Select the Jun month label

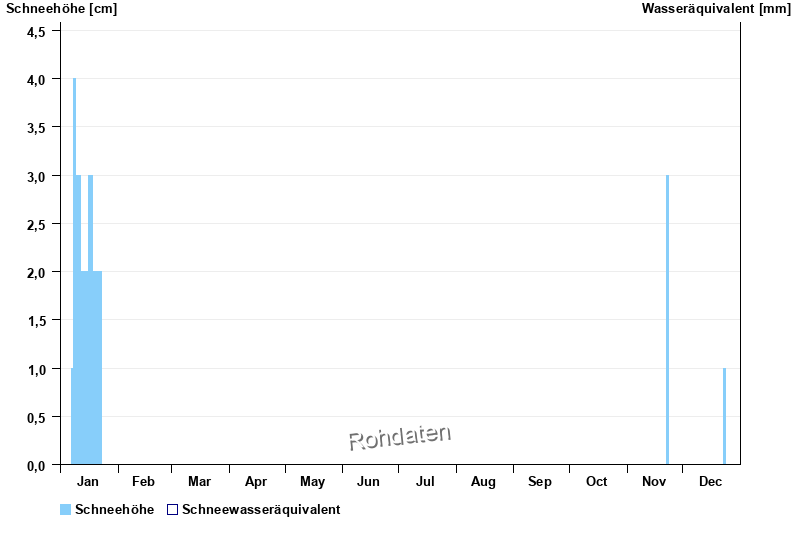click(x=369, y=482)
